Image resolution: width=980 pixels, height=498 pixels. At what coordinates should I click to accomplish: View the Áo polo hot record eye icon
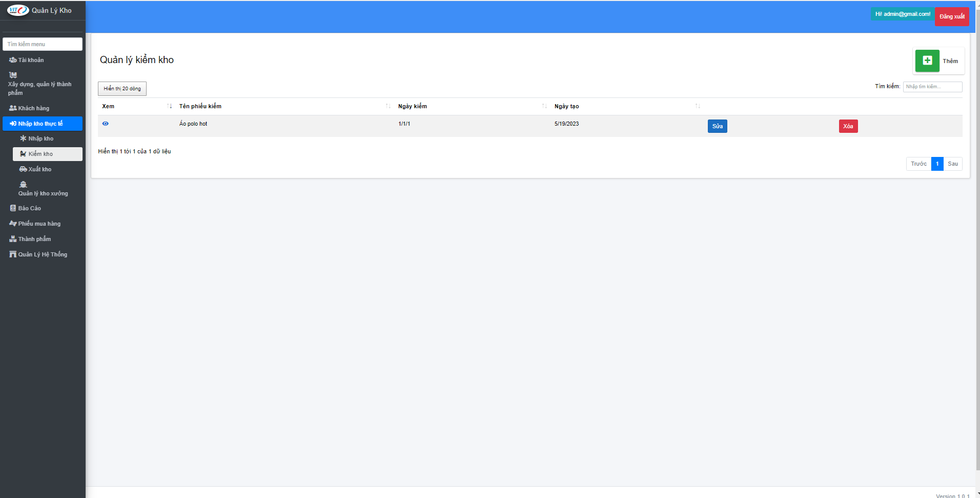(x=105, y=124)
